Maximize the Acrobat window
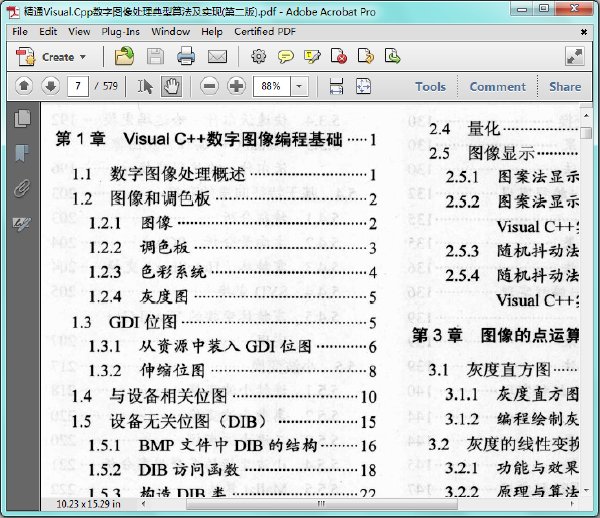Screen dimensions: 600x518 click(544, 8)
